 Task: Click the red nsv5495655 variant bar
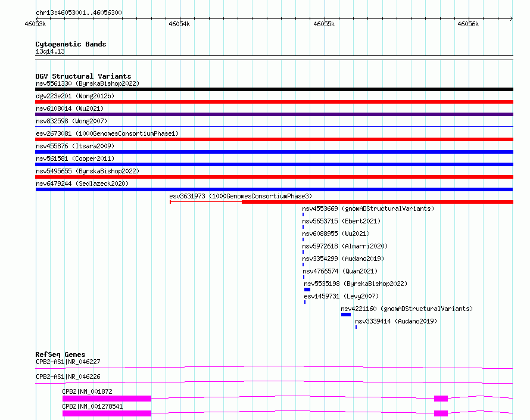pos(274,177)
